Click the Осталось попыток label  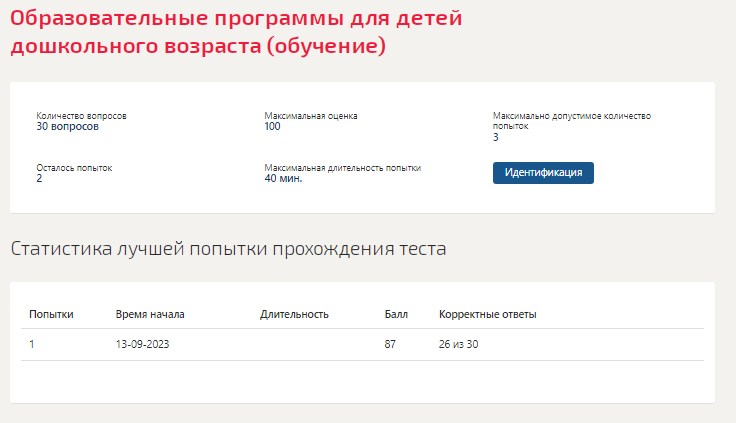[x=74, y=168]
